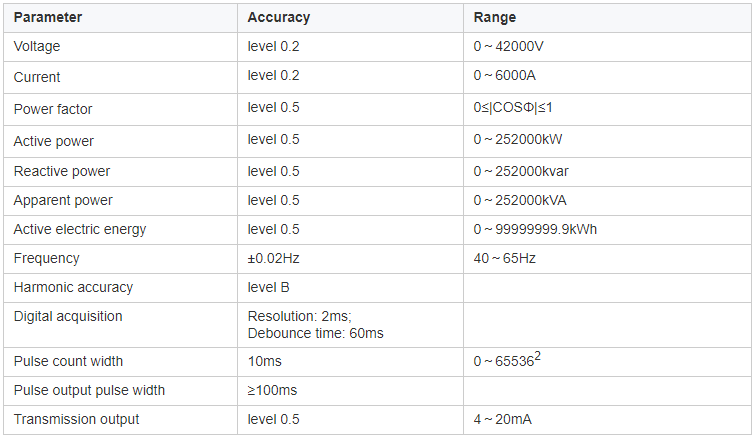Select the Harmonic accuracy cell
The image size is (755, 440).
[73, 287]
